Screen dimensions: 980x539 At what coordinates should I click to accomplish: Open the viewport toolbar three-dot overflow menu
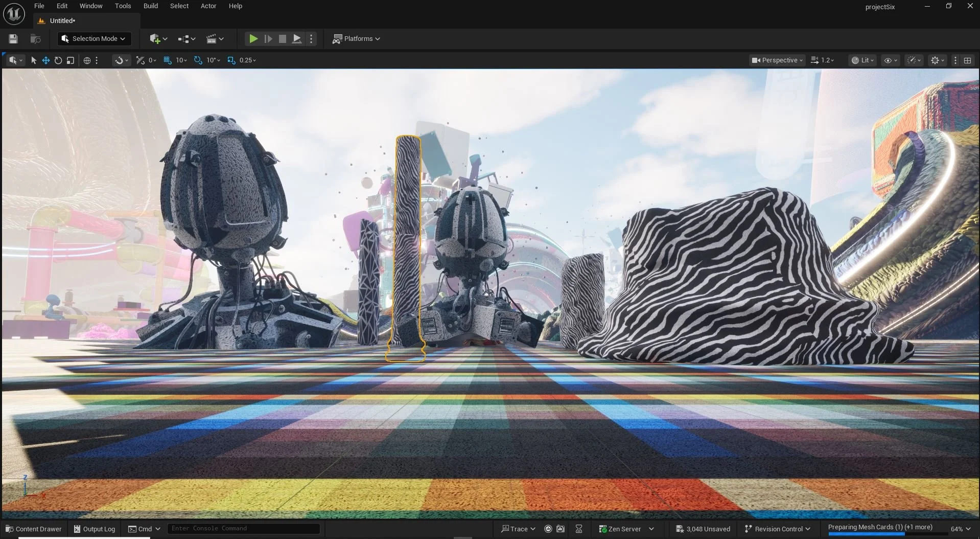[955, 60]
